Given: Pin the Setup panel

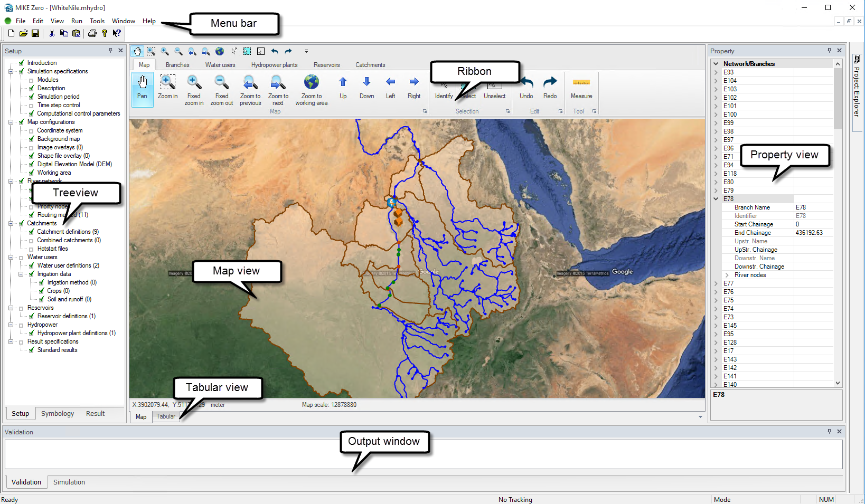Looking at the screenshot, I should point(110,51).
